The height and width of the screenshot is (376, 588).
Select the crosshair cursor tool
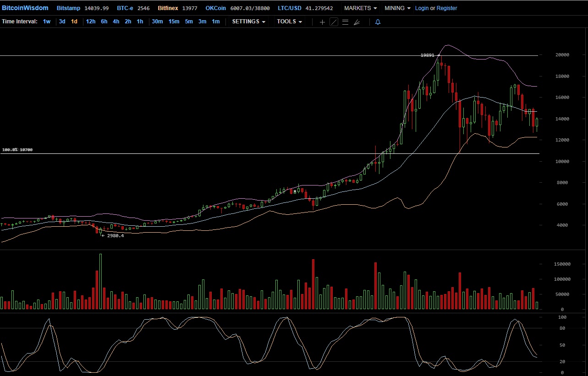pos(322,22)
